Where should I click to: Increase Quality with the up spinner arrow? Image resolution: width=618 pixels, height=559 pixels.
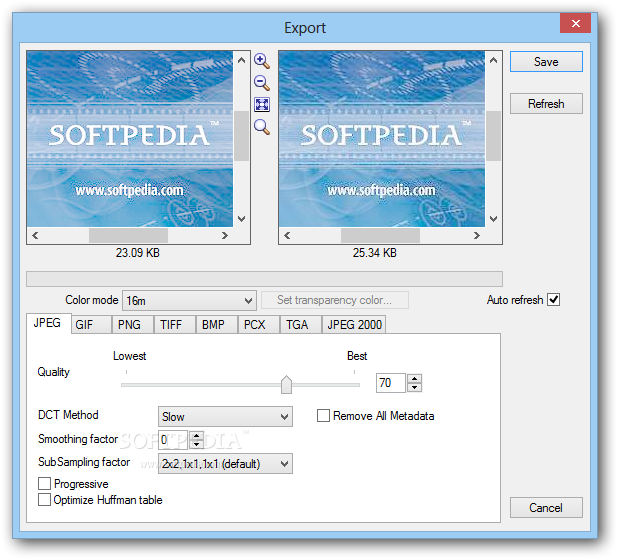click(x=414, y=378)
